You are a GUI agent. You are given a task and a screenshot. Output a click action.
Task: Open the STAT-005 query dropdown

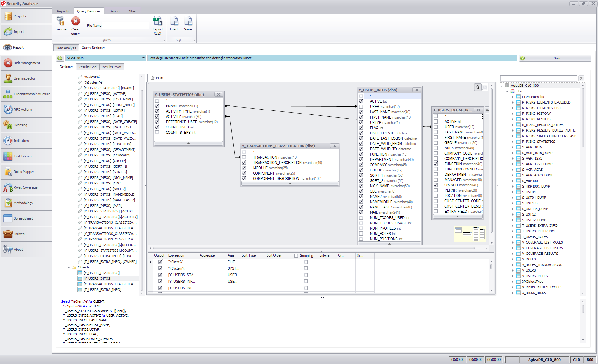coord(143,58)
